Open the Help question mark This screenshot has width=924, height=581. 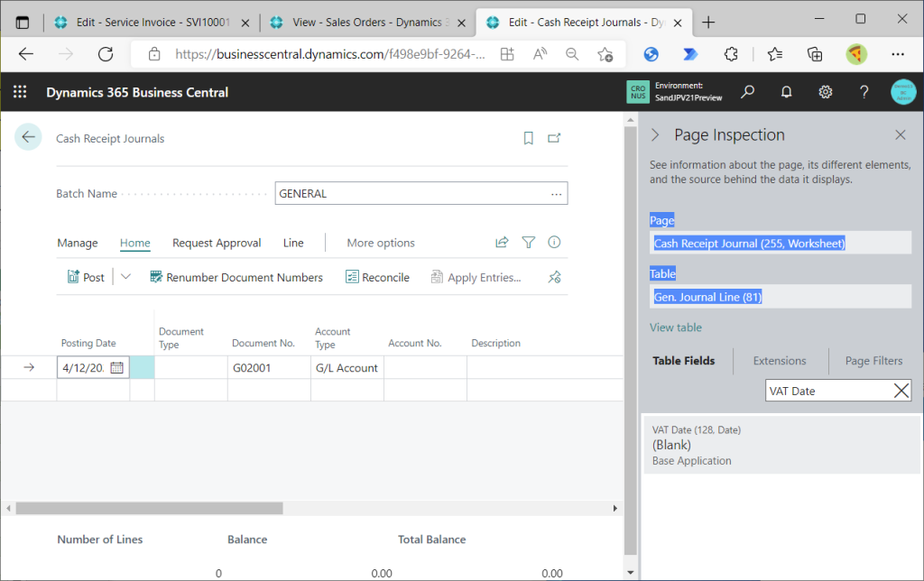click(864, 92)
